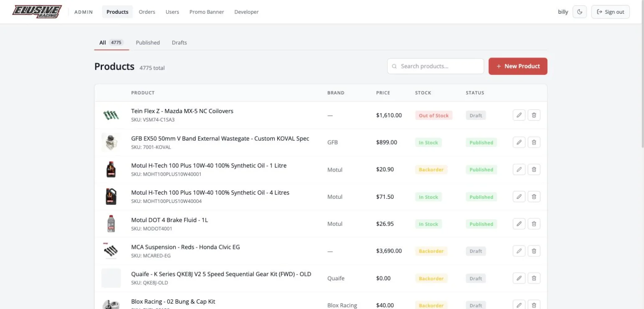Open the Orders section

pyautogui.click(x=147, y=12)
